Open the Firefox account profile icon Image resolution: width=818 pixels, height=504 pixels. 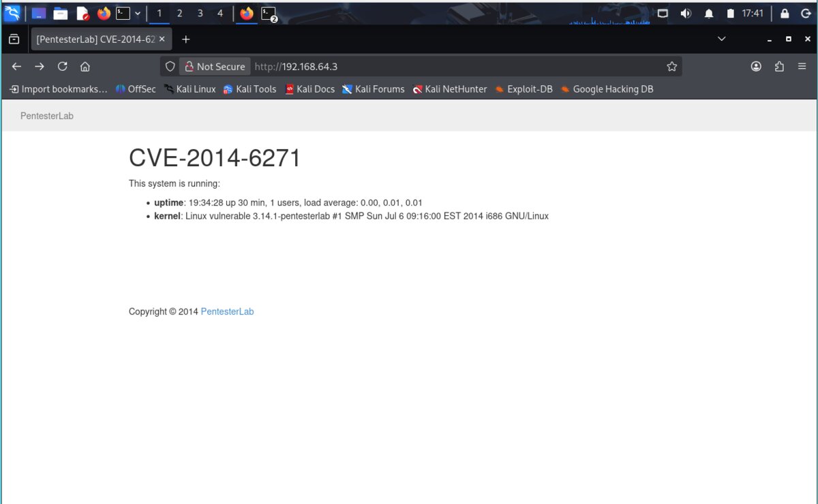756,66
